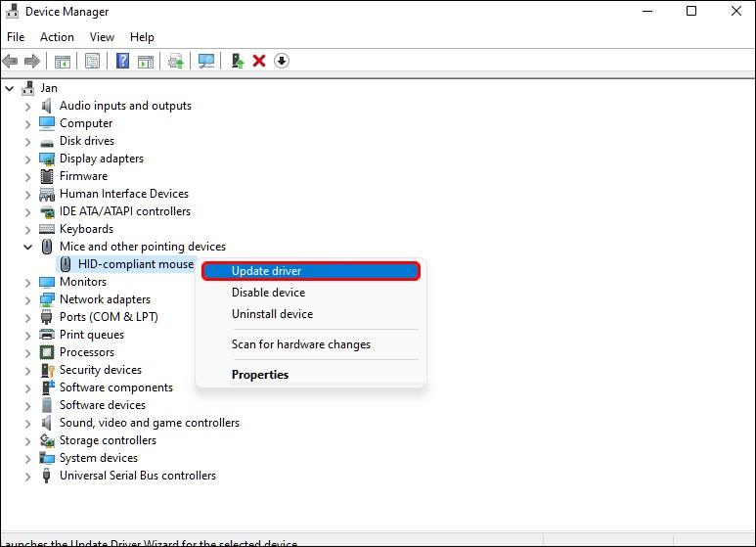Click the scan for hardware changes monitor icon
The image size is (756, 547).
pyautogui.click(x=206, y=61)
